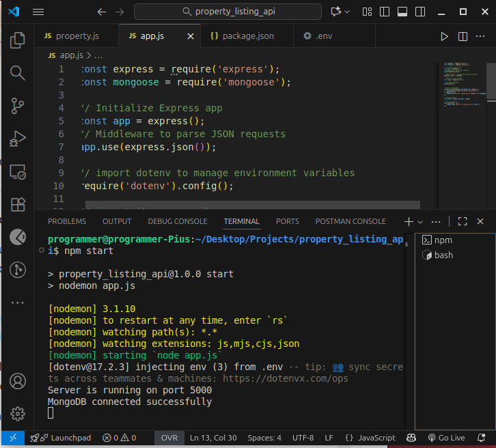Split the editor to the right
496x448 pixels.
[463, 36]
